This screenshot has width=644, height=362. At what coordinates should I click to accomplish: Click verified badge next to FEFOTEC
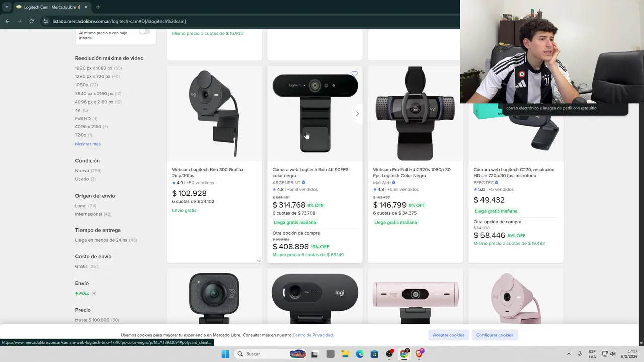[x=496, y=183]
